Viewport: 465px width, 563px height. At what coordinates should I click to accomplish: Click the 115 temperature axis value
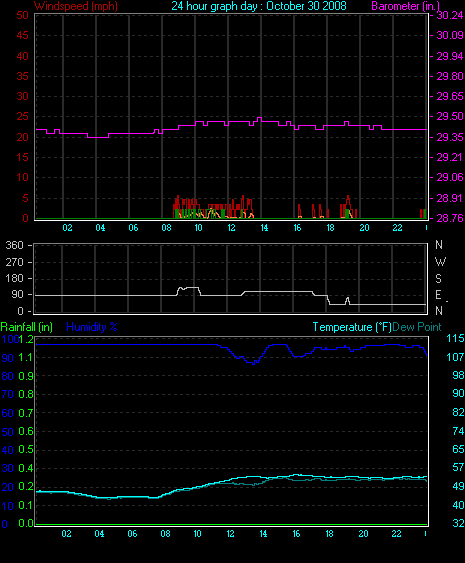[x=455, y=338]
